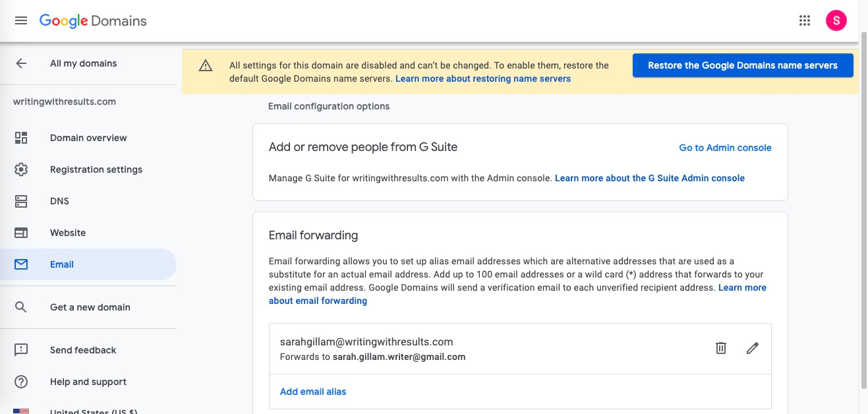Screen dimensions: 868x414
Task: Open Registration settings page
Action: [x=96, y=169]
